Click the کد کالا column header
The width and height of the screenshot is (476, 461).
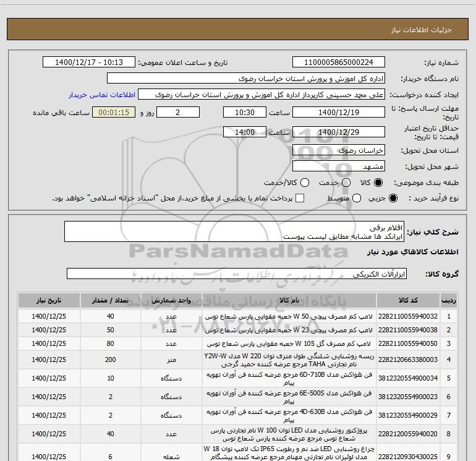(x=408, y=301)
